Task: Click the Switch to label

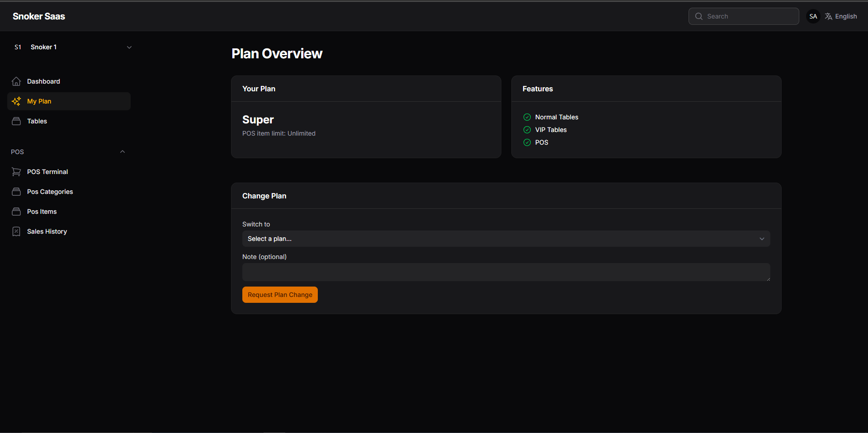Action: coord(256,224)
